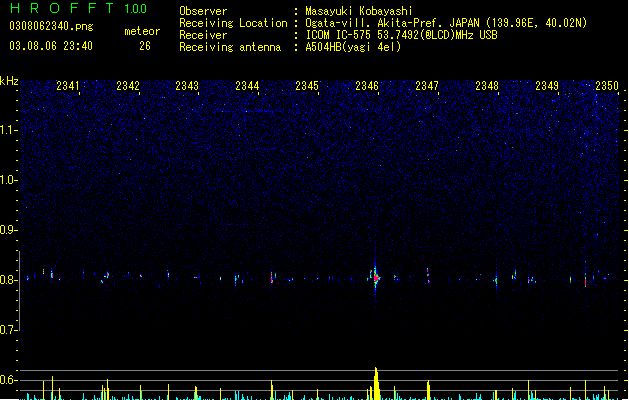Select the 2343 time axis label
This screenshot has width=629, height=400.
[187, 85]
